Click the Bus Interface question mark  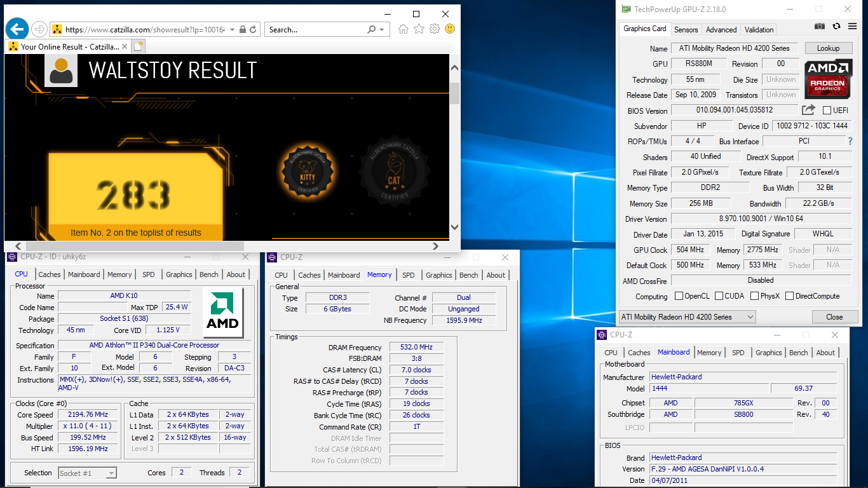850,141
